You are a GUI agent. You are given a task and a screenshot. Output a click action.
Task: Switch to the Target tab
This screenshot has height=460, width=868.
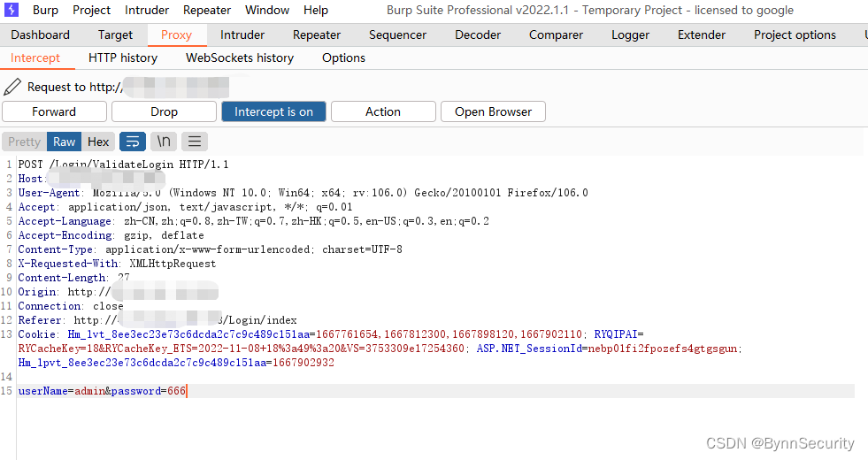coord(115,34)
